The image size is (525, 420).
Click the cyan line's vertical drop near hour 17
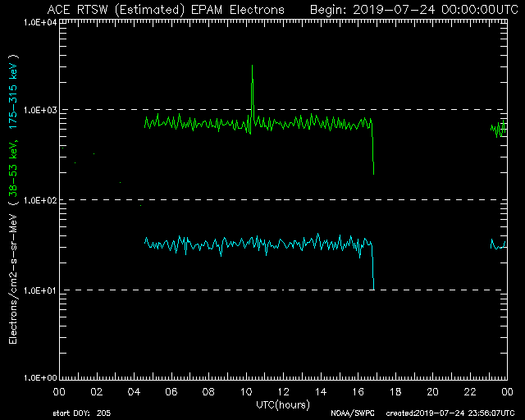click(372, 267)
